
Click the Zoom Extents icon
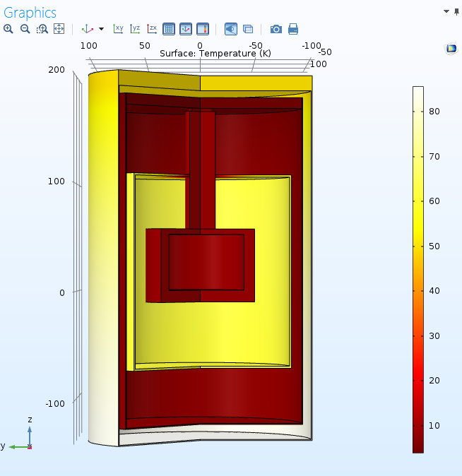click(x=59, y=29)
